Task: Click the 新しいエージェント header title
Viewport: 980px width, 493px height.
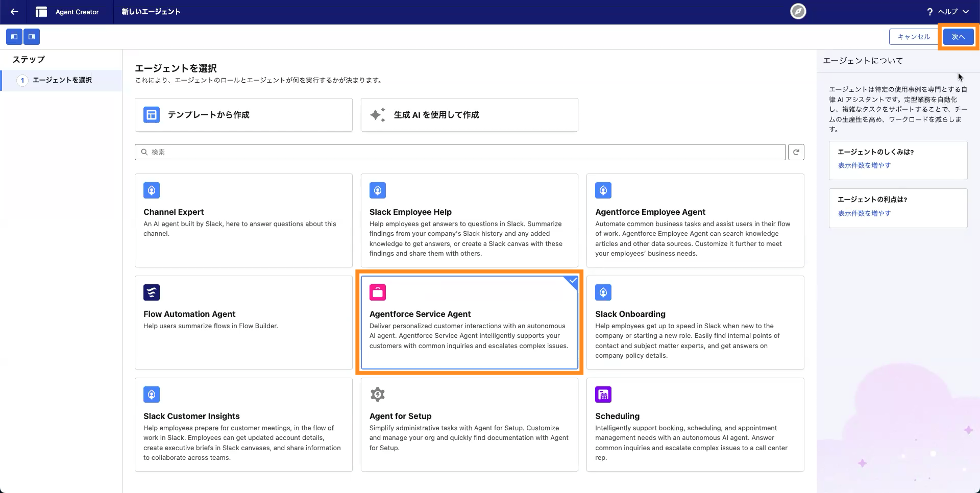Action: pyautogui.click(x=151, y=12)
